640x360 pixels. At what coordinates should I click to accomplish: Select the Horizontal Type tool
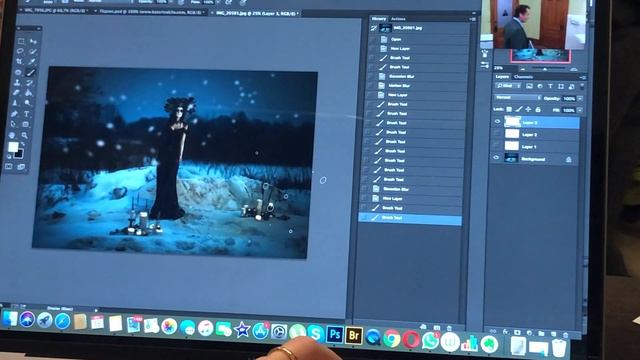pos(27,114)
